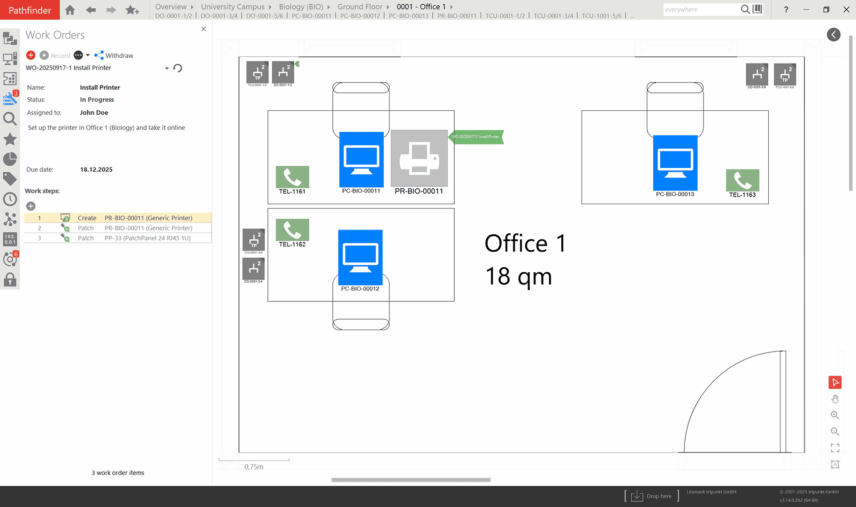The image size is (856, 507).
Task: Open the pie chart reports sidebar icon
Action: (10, 159)
